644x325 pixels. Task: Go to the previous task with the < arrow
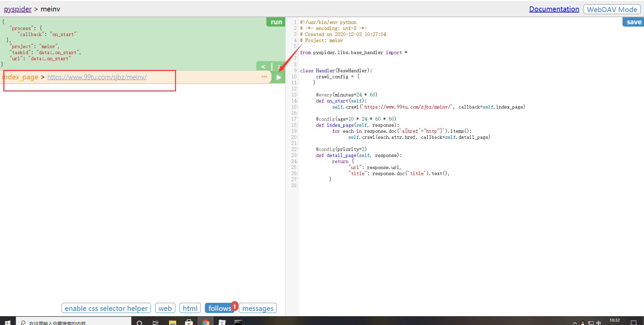point(263,67)
